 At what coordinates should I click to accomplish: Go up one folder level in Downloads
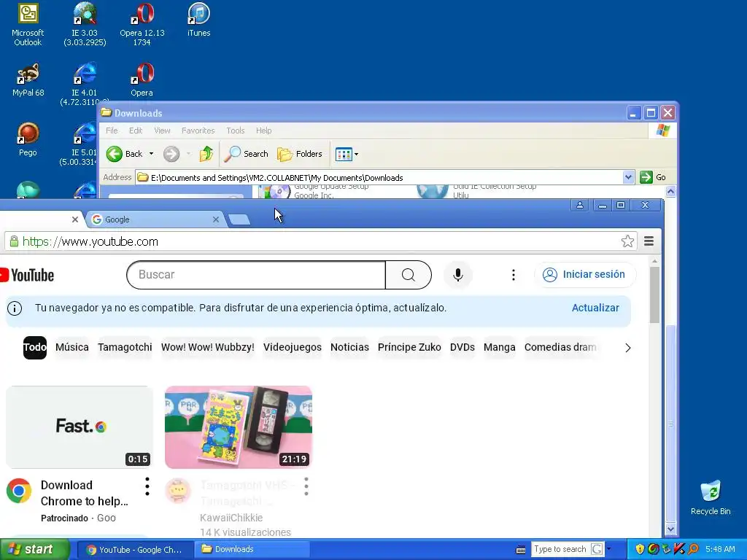tap(206, 154)
